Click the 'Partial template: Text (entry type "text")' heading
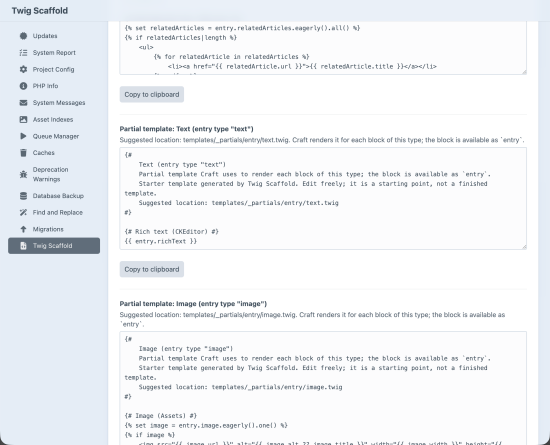Image resolution: width=550 pixels, height=445 pixels. [186, 129]
